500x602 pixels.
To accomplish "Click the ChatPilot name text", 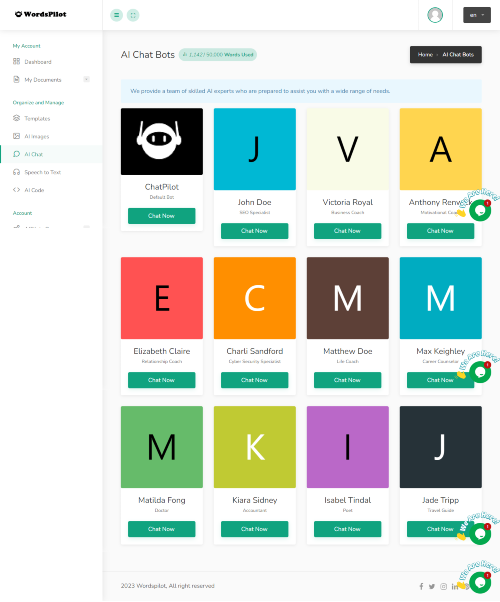I will click(162, 187).
